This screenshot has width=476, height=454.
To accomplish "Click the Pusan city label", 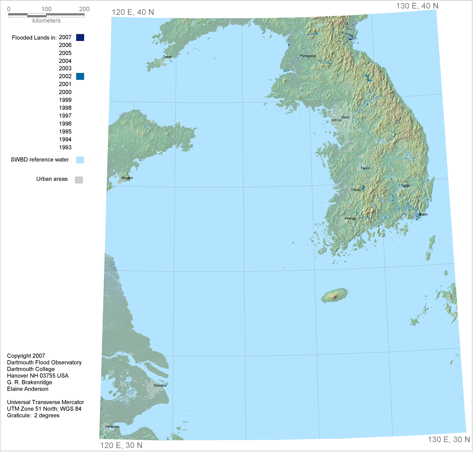I will 423,214.
